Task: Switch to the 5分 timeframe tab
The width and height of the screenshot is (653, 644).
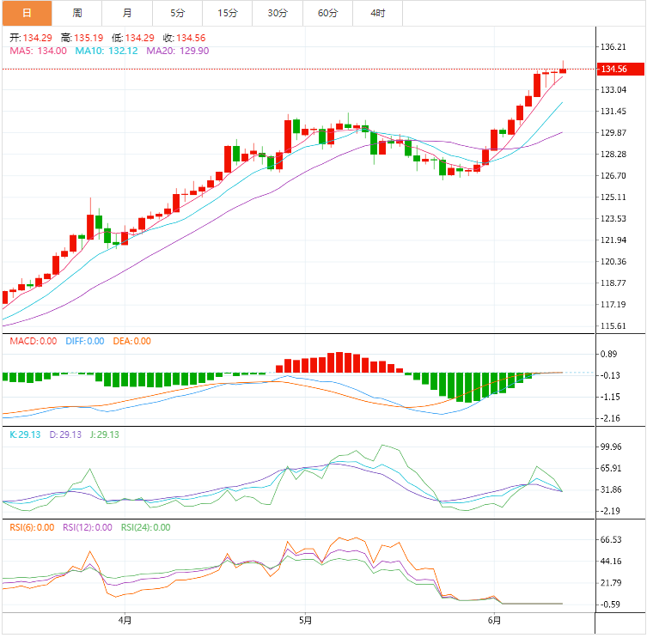Action: (177, 13)
